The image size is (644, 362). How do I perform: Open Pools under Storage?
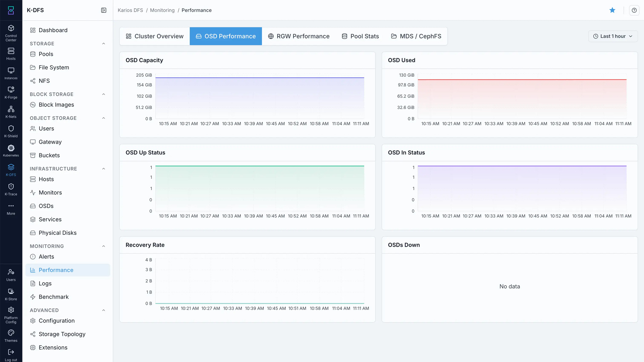68,54
